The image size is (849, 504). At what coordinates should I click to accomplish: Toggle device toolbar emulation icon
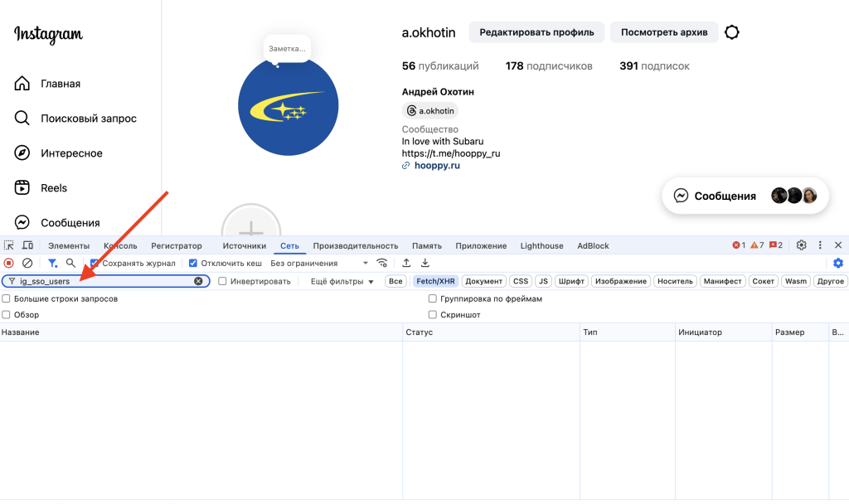27,245
